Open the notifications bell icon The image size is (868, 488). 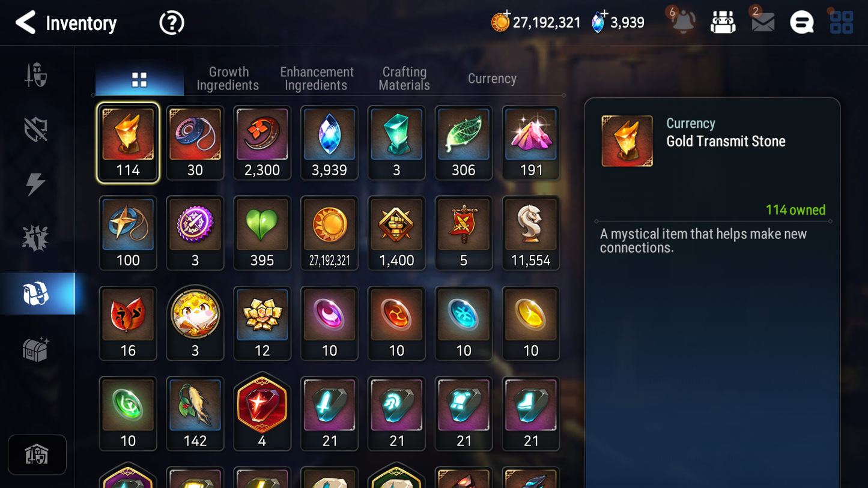(x=683, y=22)
